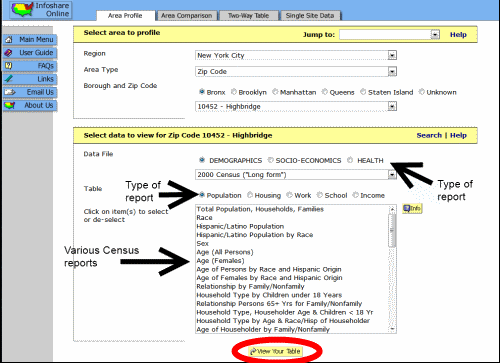Select the Manhattan borough radio button
The image size is (500, 363).
tap(275, 92)
